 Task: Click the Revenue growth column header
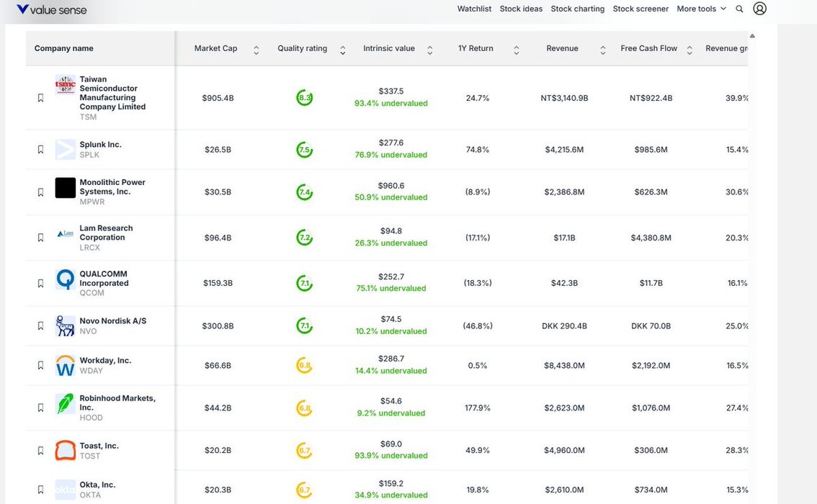tap(727, 48)
